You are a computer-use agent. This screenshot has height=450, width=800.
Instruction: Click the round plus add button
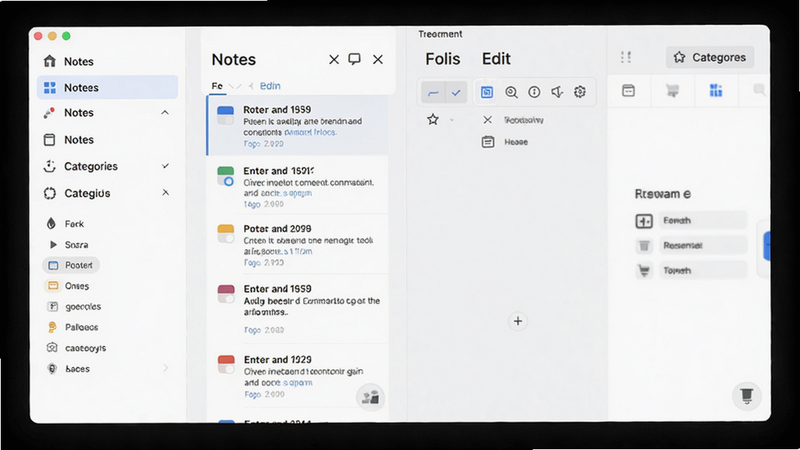click(518, 321)
